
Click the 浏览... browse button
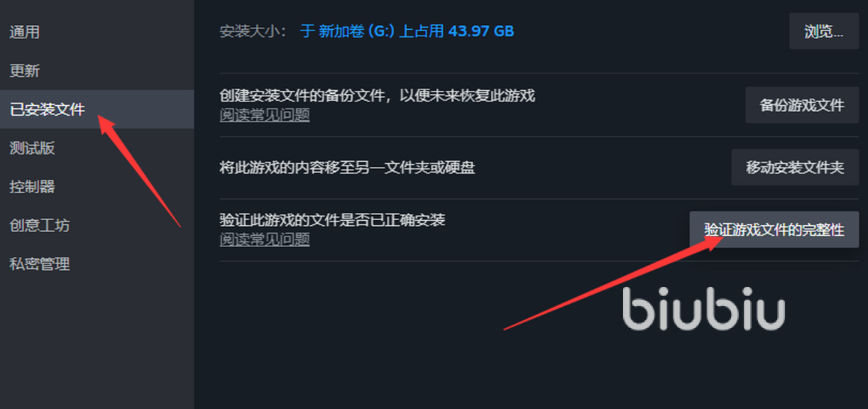point(823,31)
